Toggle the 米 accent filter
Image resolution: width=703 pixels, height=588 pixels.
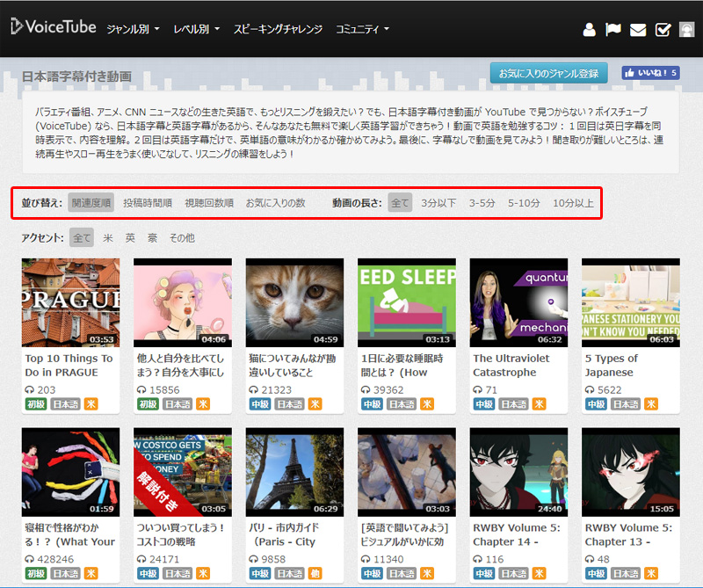pos(107,237)
